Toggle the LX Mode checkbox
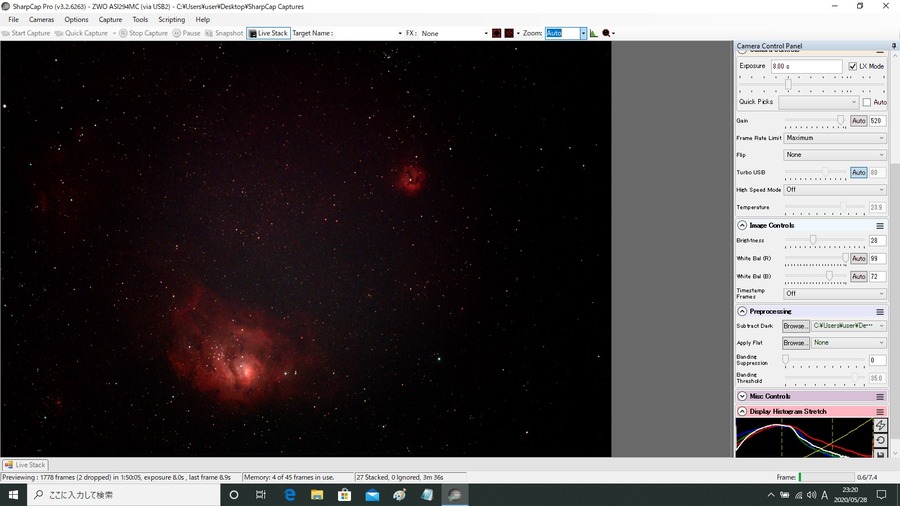Image resolution: width=900 pixels, height=506 pixels. click(852, 67)
